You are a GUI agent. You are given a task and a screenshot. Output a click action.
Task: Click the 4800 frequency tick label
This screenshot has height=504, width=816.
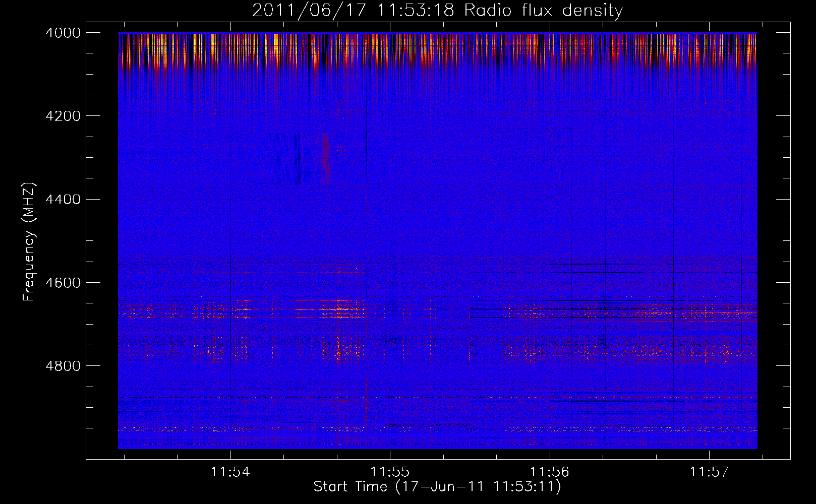[x=63, y=366]
